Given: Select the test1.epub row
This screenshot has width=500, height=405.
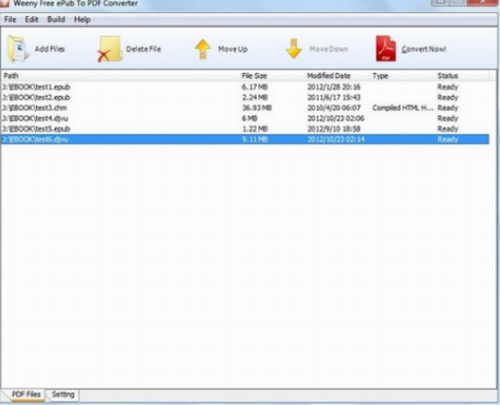Looking at the screenshot, I should coord(245,87).
